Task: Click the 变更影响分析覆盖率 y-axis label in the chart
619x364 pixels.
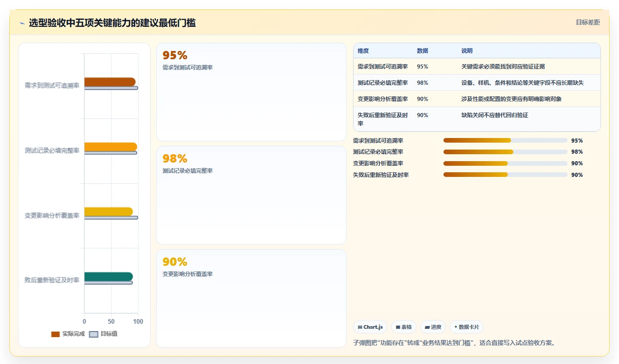Action: (52, 216)
